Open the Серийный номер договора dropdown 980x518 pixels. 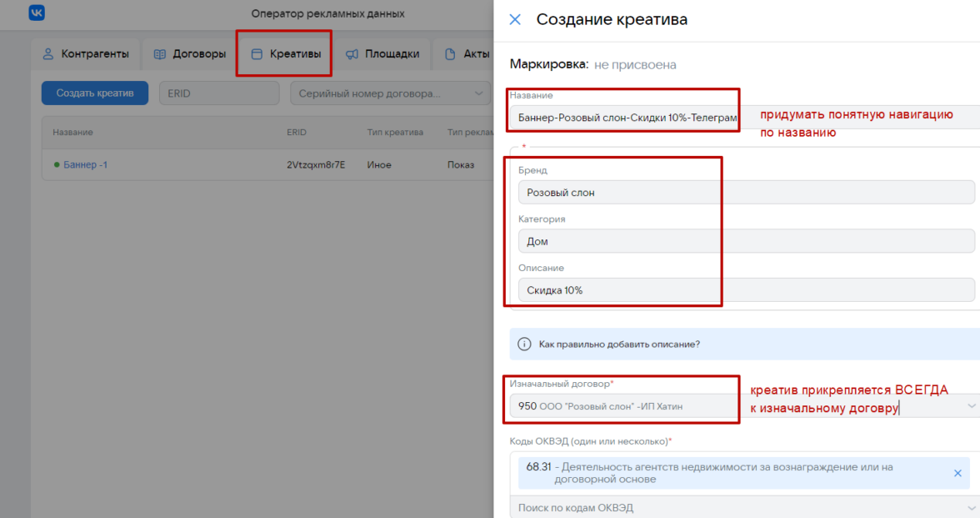(x=391, y=93)
